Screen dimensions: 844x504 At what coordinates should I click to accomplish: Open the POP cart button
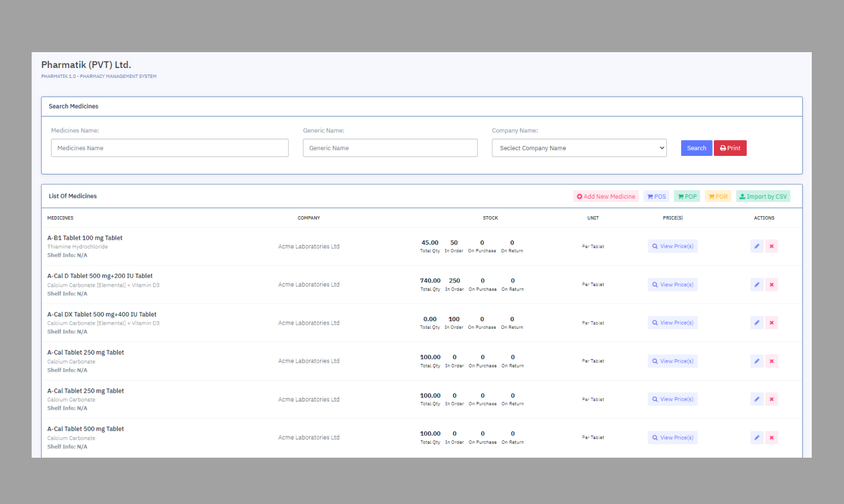click(687, 196)
